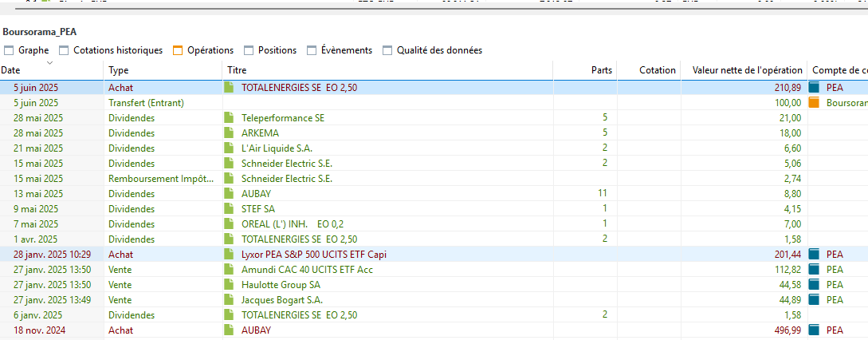Click the security icon for ARKEMA

tap(230, 133)
